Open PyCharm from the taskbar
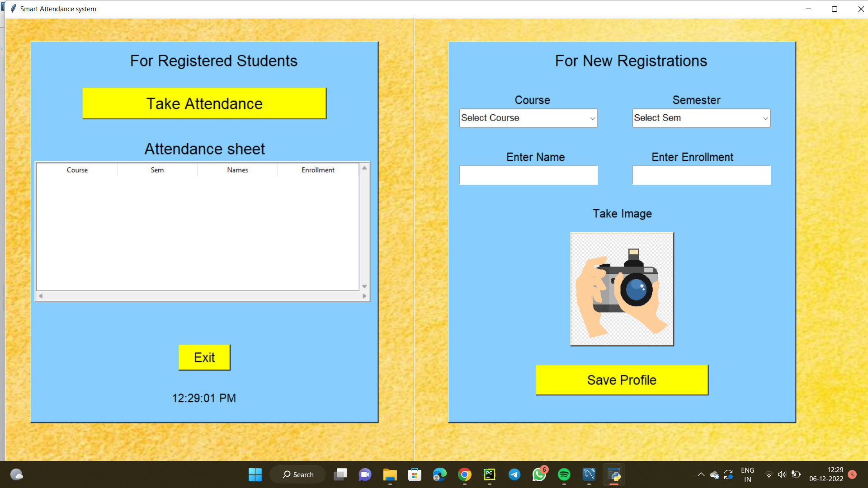This screenshot has height=488, width=868. click(x=490, y=474)
